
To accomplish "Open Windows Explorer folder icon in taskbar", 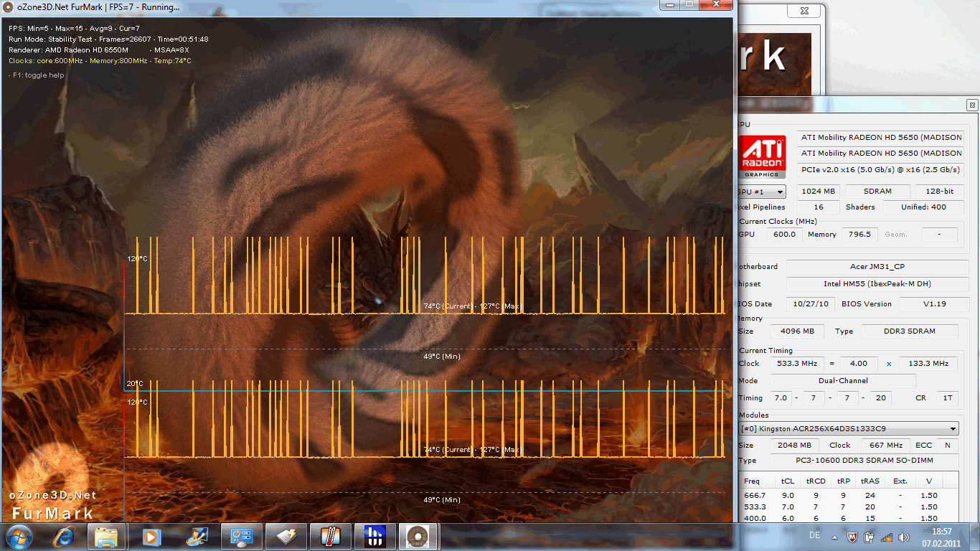I will pos(107,537).
